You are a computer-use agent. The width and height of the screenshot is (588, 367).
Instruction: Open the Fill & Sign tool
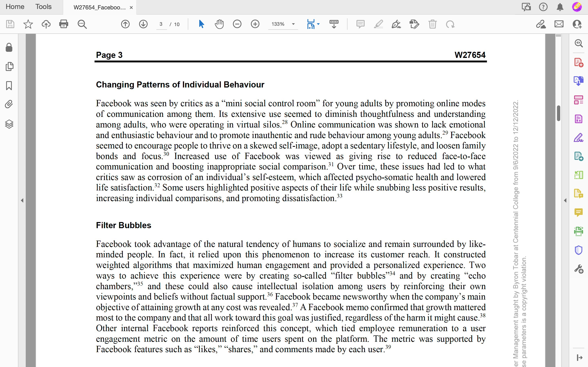396,24
